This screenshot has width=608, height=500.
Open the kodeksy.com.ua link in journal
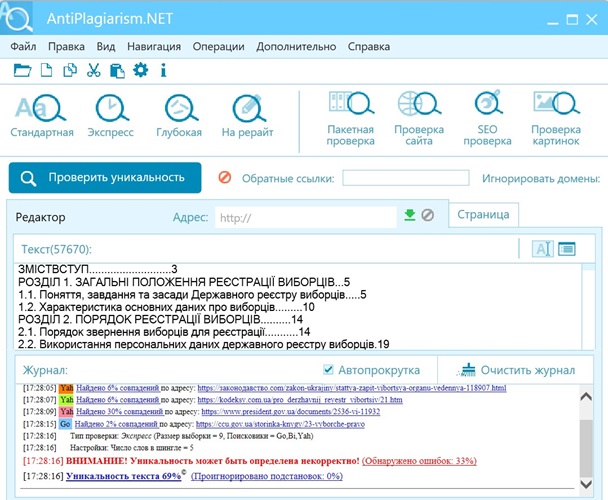pos(300,400)
